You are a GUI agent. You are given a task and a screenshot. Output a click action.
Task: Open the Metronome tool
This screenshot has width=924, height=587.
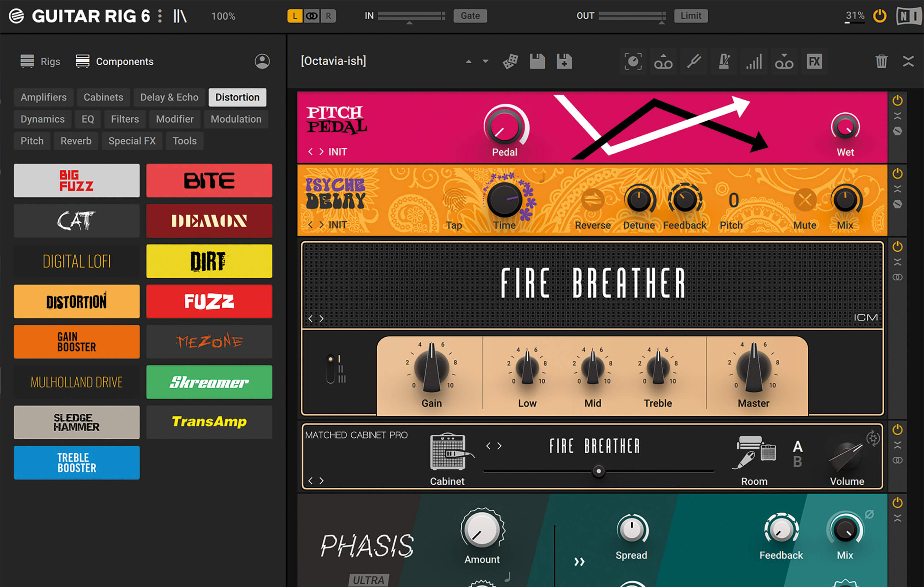coord(724,61)
